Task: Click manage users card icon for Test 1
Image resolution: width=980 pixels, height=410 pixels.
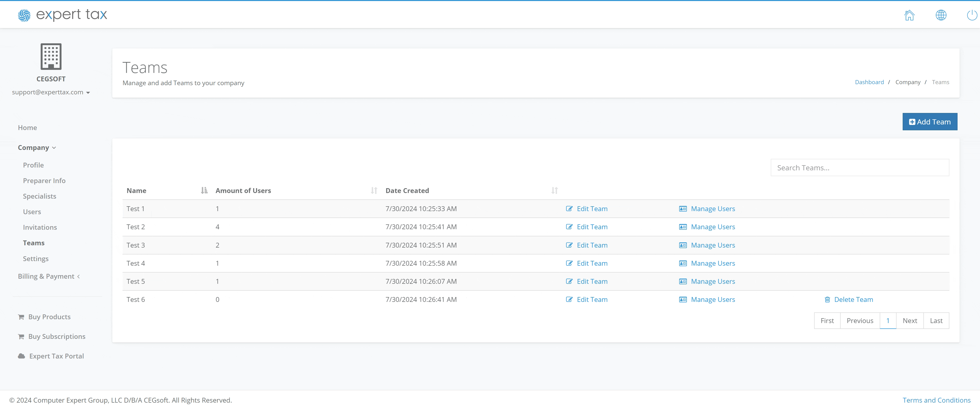Action: (x=683, y=209)
